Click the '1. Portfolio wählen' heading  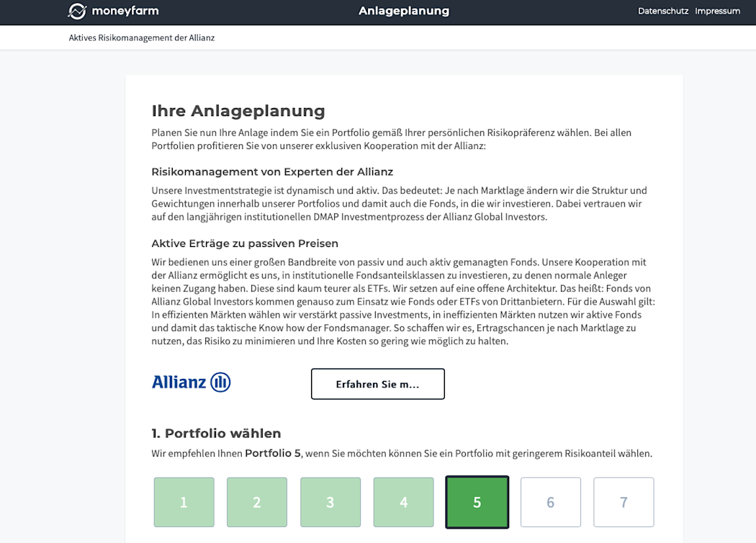pos(216,433)
